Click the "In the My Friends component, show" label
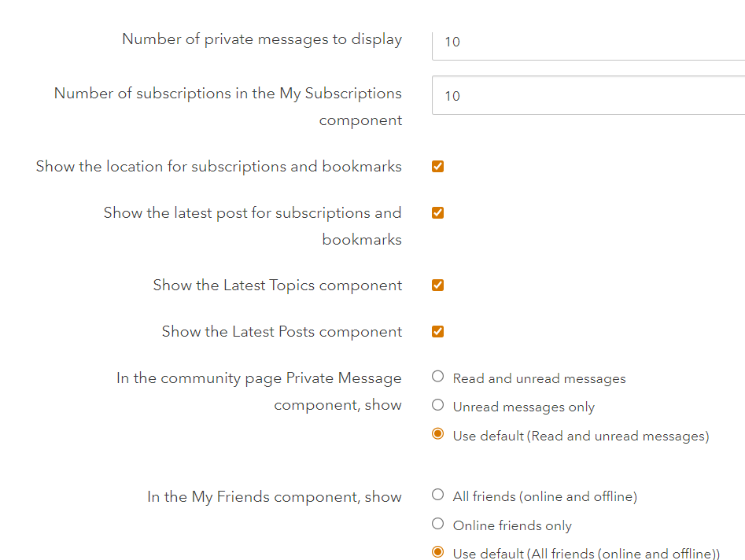Screen dimensions: 745x560 [275, 496]
